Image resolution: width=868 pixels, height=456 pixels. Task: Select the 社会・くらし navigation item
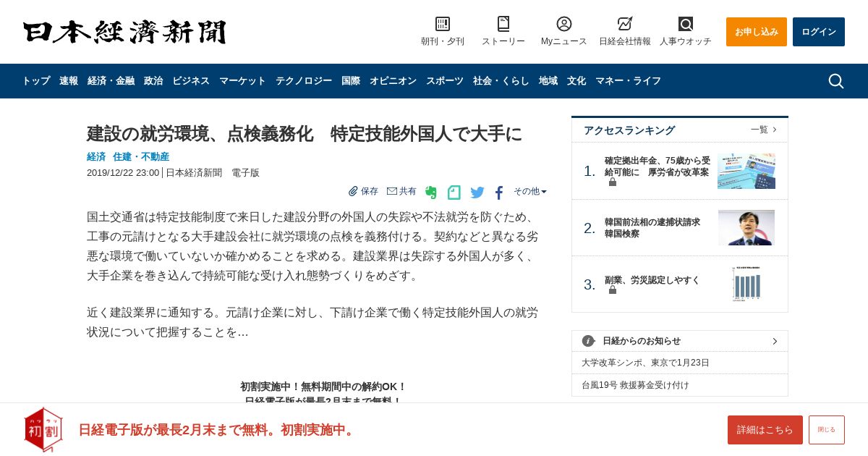point(501,81)
